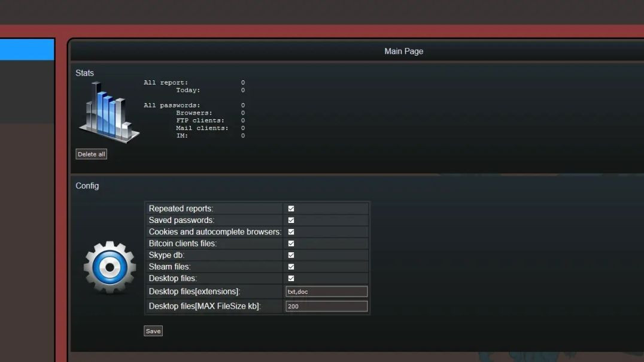Click the Config gear icon

[110, 267]
